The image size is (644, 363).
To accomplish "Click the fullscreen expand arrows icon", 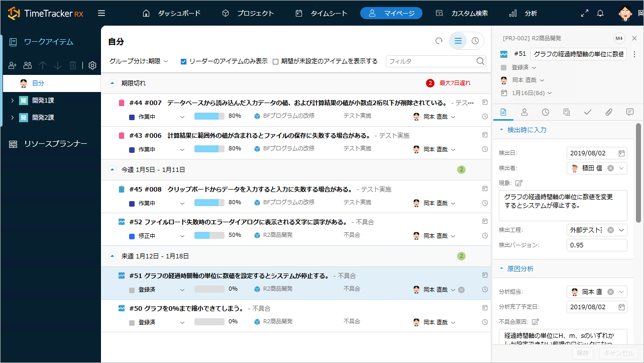I will (x=584, y=14).
